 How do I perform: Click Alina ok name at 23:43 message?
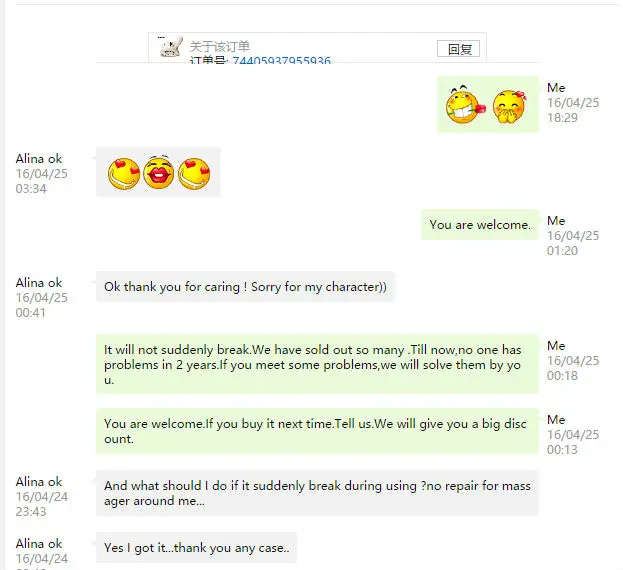pyautogui.click(x=39, y=482)
